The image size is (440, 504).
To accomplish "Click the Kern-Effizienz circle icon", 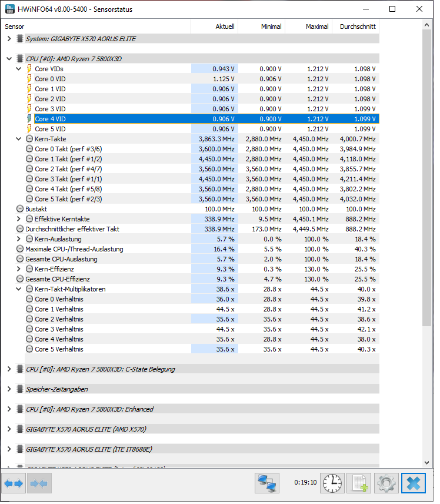I will 29,270.
